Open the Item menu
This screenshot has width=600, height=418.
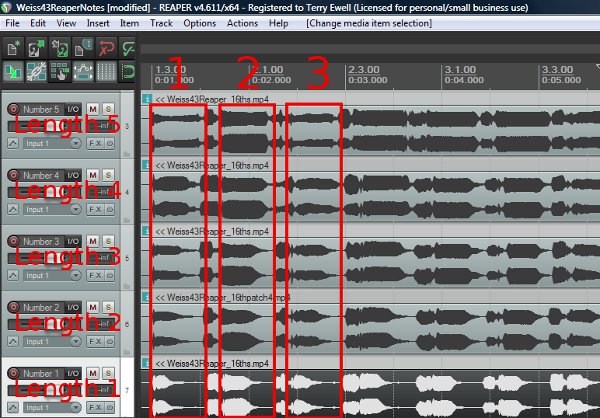[x=129, y=23]
